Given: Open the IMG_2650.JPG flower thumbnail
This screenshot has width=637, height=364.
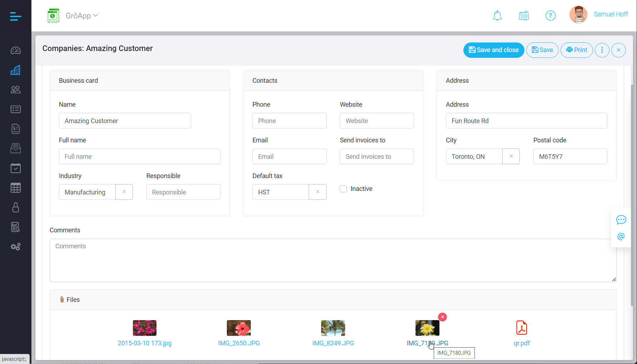Looking at the screenshot, I should [239, 328].
